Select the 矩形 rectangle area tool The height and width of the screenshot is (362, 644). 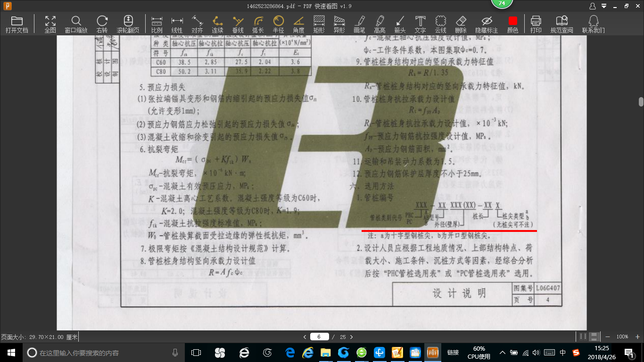tap(319, 24)
